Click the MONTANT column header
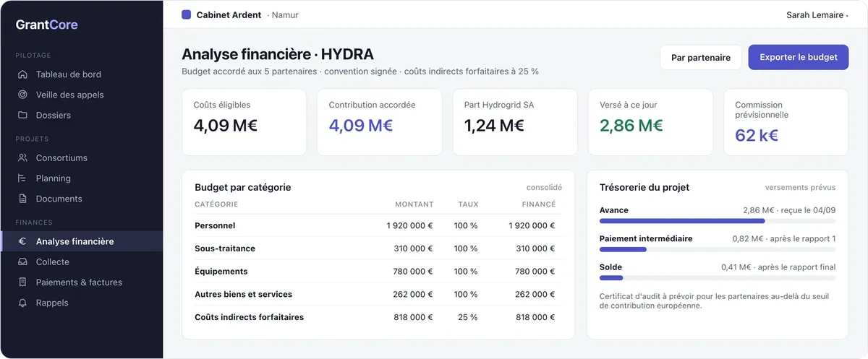This screenshot has height=359, width=868. tap(414, 204)
